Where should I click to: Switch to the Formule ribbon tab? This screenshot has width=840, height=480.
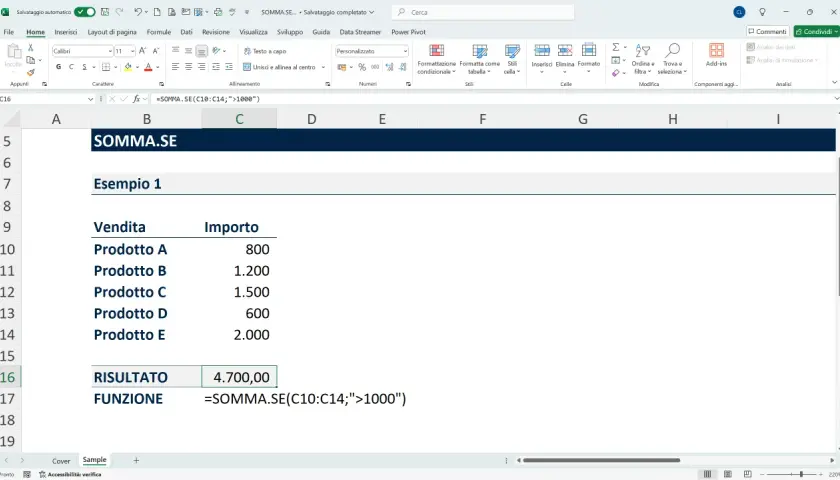[159, 32]
